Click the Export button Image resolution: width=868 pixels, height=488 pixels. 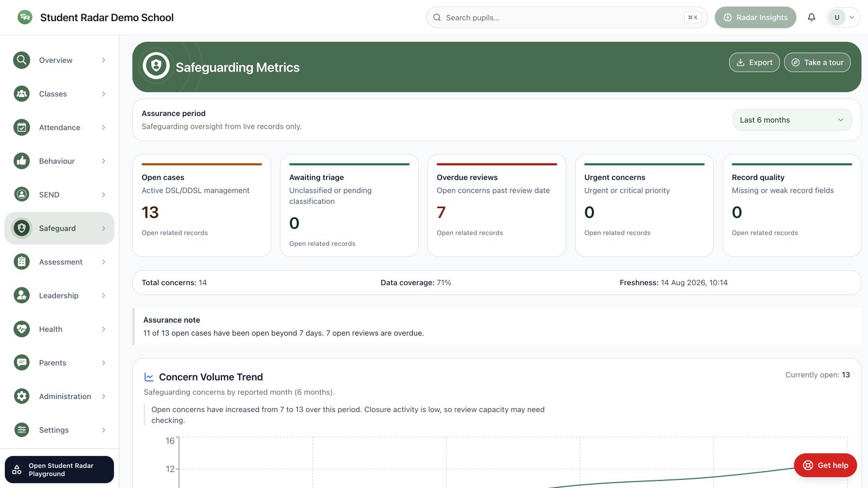click(754, 62)
